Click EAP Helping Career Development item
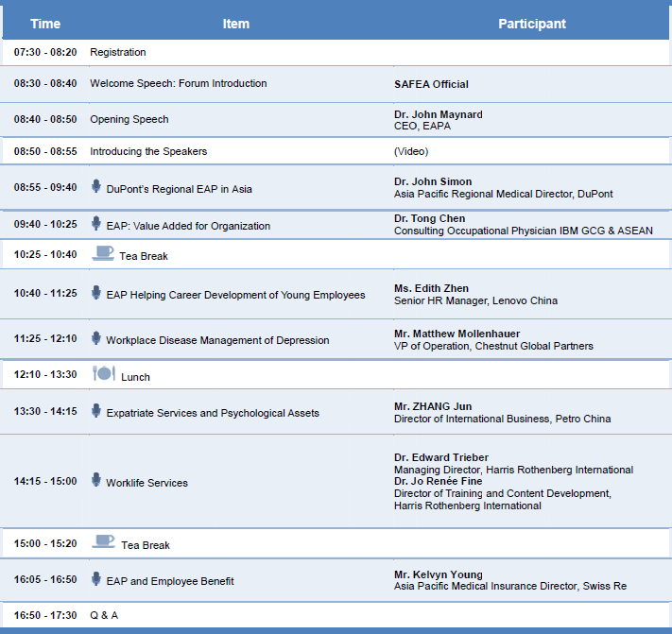 pos(235,295)
